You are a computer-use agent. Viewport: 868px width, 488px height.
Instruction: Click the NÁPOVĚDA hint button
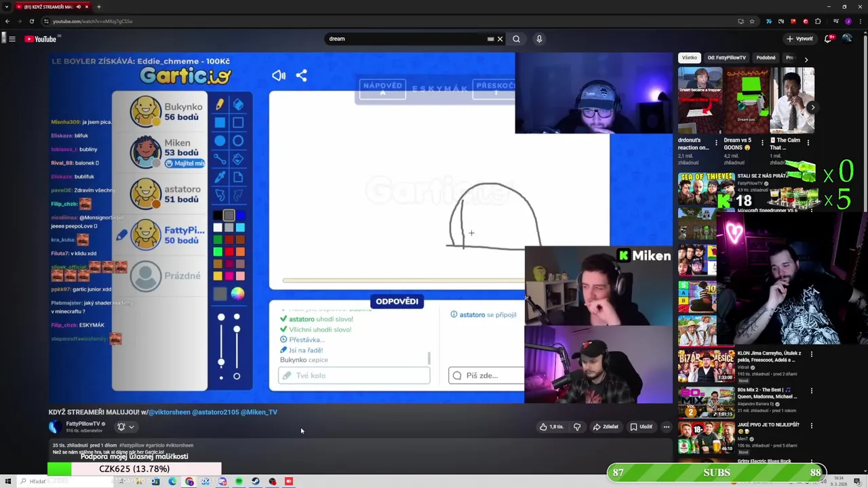pyautogui.click(x=382, y=89)
